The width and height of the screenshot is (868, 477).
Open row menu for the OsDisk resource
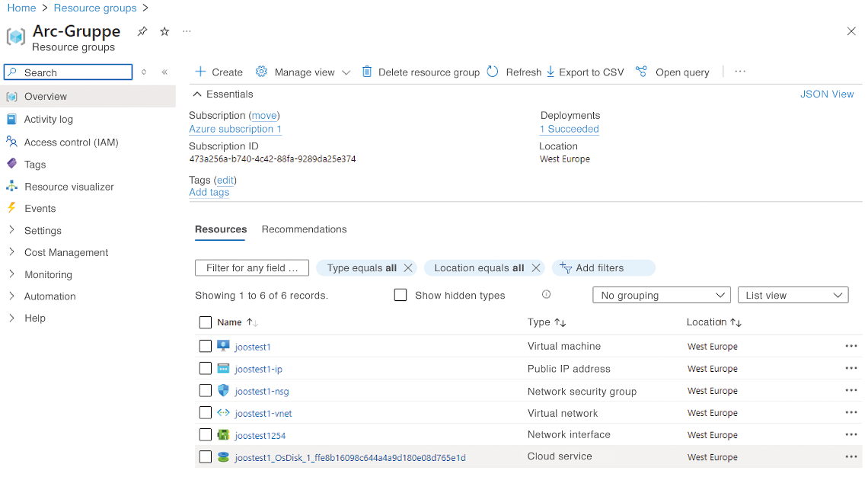[850, 457]
